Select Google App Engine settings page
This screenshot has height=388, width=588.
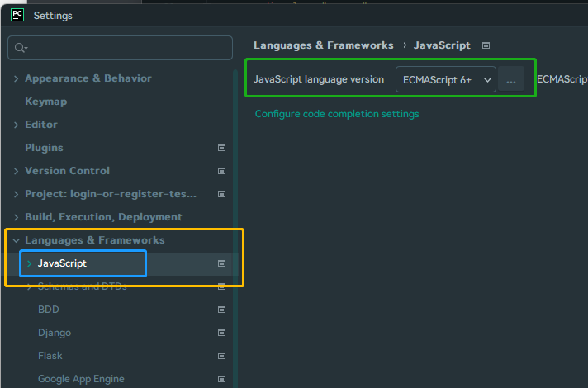pos(81,379)
